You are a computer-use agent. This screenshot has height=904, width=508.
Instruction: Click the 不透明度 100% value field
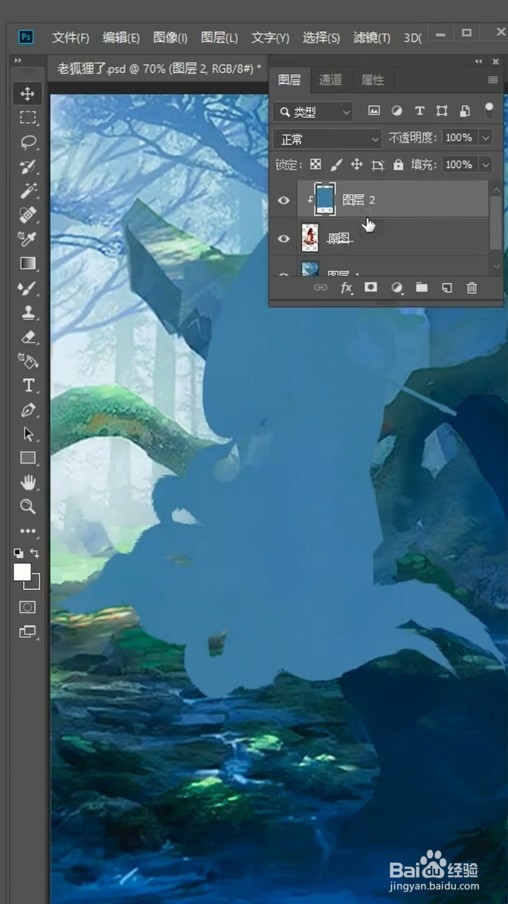click(x=460, y=138)
